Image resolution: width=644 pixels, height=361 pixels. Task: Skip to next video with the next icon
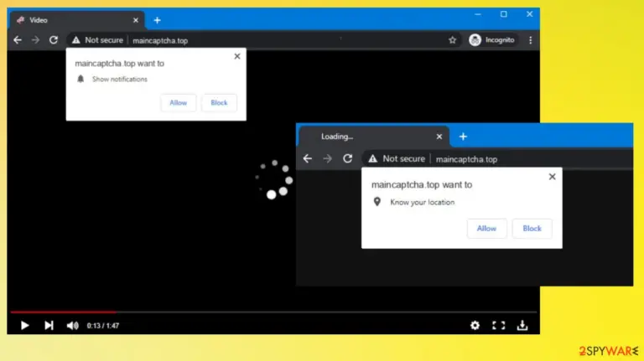[x=49, y=325]
